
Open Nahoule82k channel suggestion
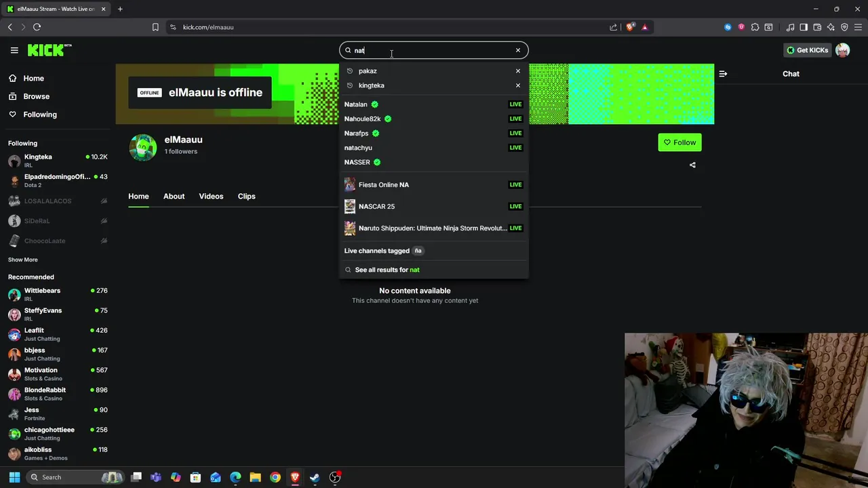point(433,119)
